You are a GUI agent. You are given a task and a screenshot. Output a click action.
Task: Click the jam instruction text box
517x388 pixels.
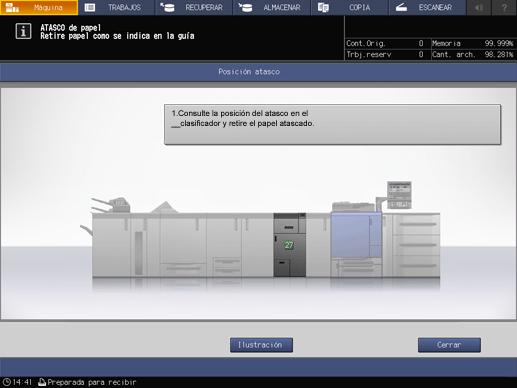pos(333,124)
